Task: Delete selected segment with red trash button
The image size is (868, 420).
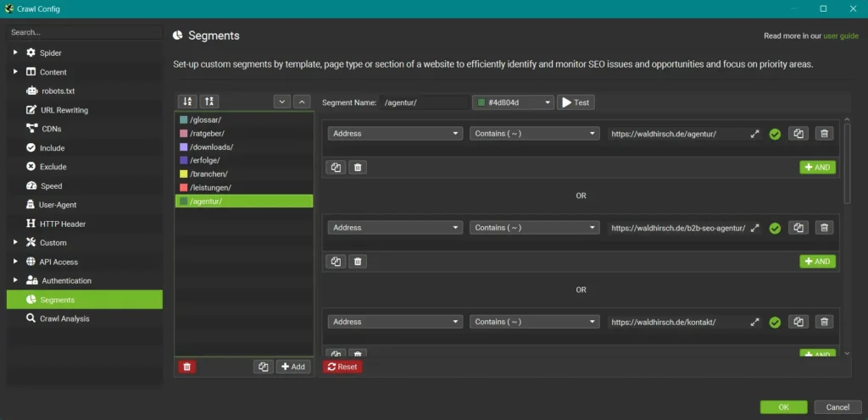Action: pyautogui.click(x=187, y=367)
